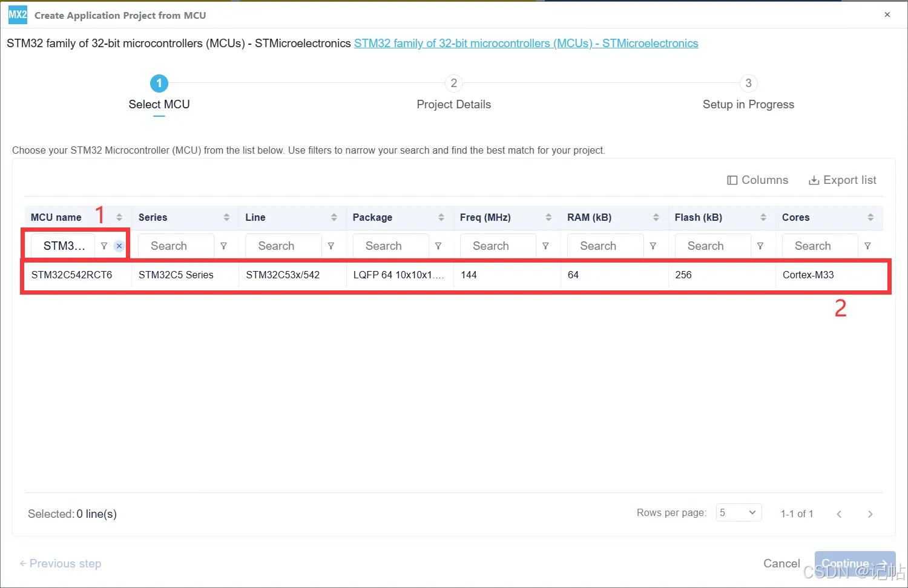Viewport: 908px width, 588px height.
Task: Open filter options for MCU name column
Action: click(x=104, y=246)
